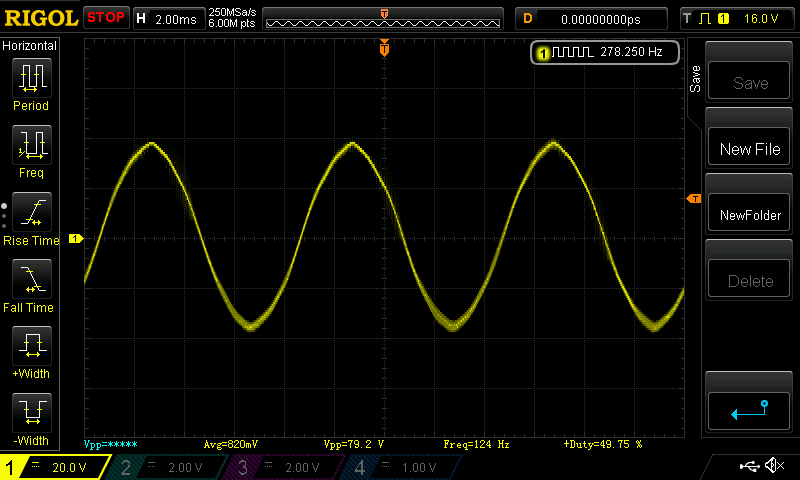The height and width of the screenshot is (480, 800).
Task: Choose the Rise Time measurement icon
Action: pyautogui.click(x=31, y=213)
